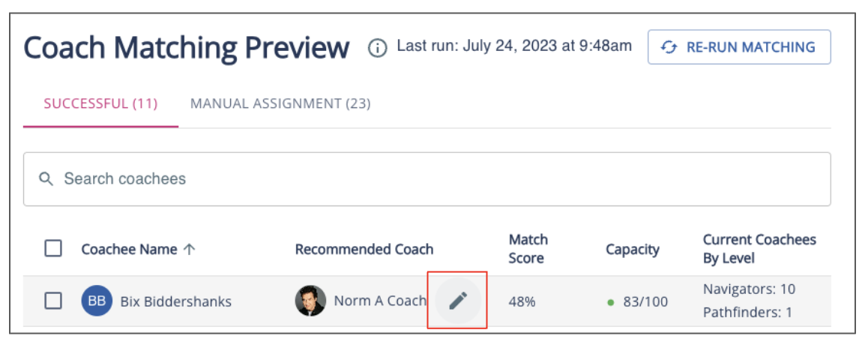
Task: Click the Recommended Coach column header
Action: pos(364,249)
